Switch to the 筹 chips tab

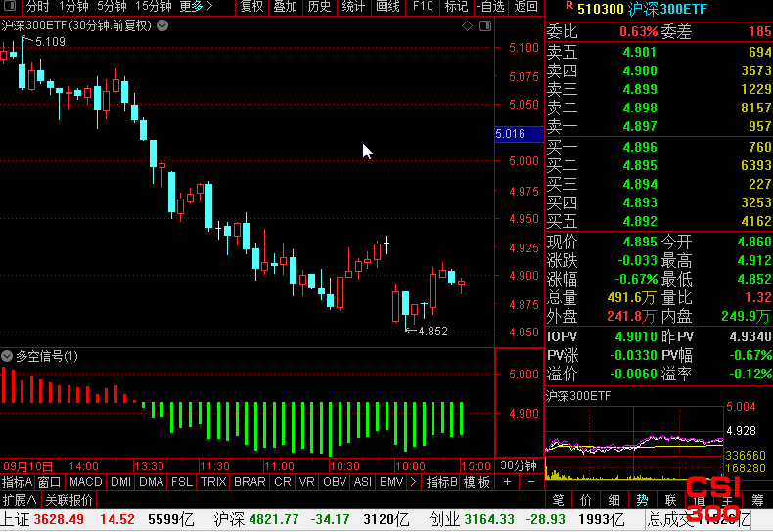757,500
